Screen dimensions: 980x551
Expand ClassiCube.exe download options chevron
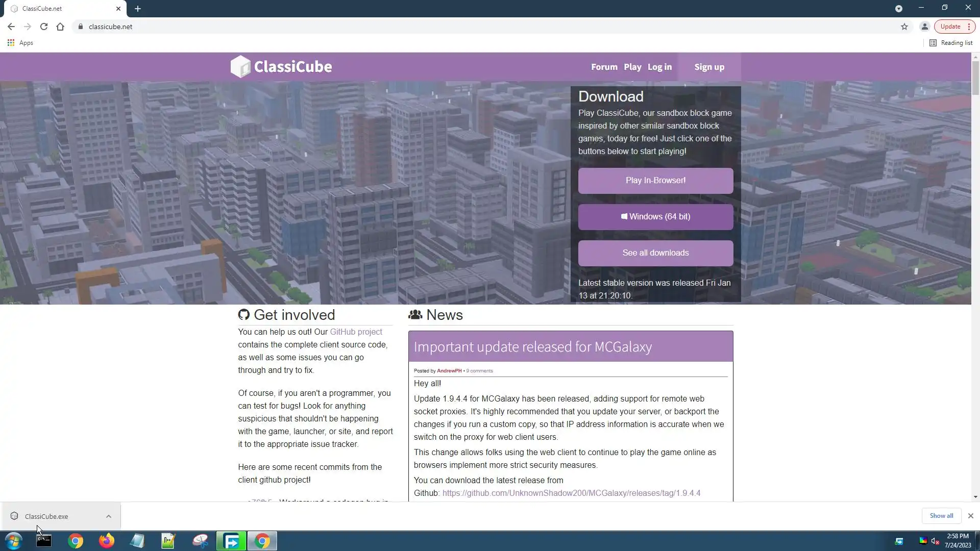pyautogui.click(x=109, y=516)
